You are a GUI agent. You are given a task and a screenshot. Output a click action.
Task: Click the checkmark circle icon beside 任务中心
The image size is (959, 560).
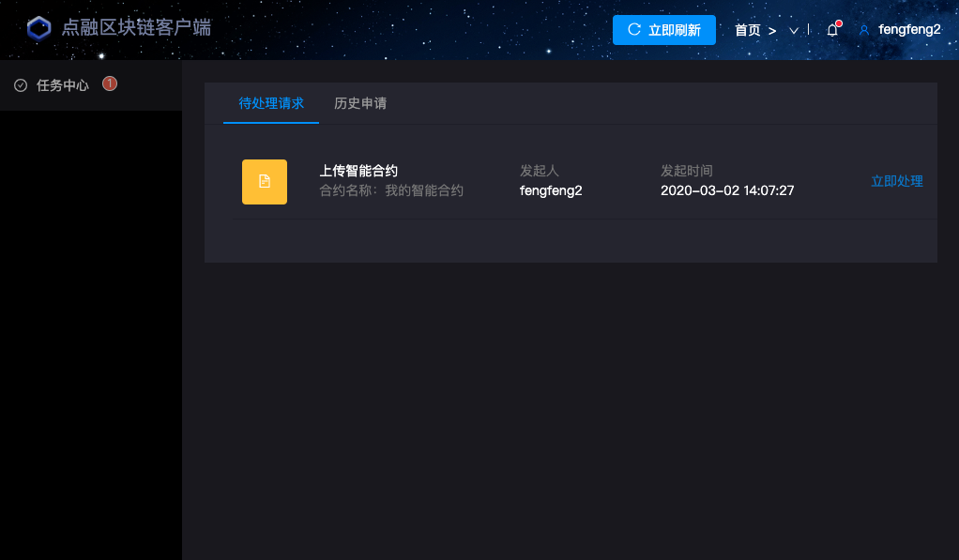[x=21, y=85]
